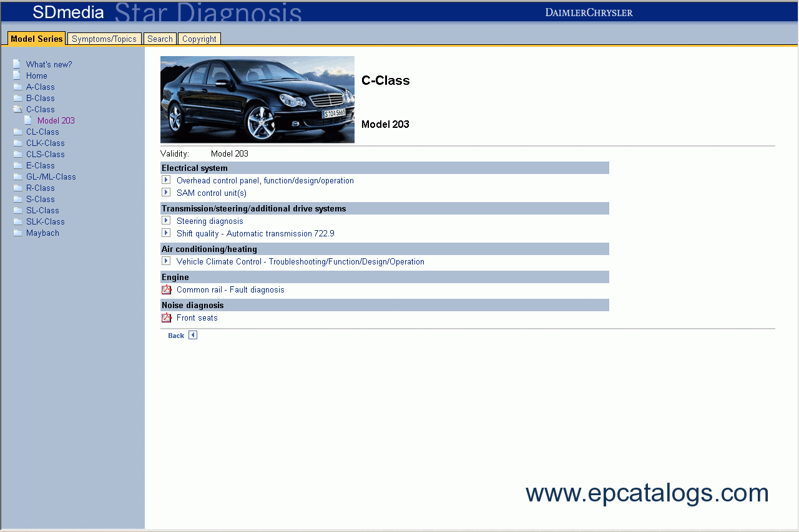Open the Steering diagnosis link
799x532 pixels.
point(210,221)
